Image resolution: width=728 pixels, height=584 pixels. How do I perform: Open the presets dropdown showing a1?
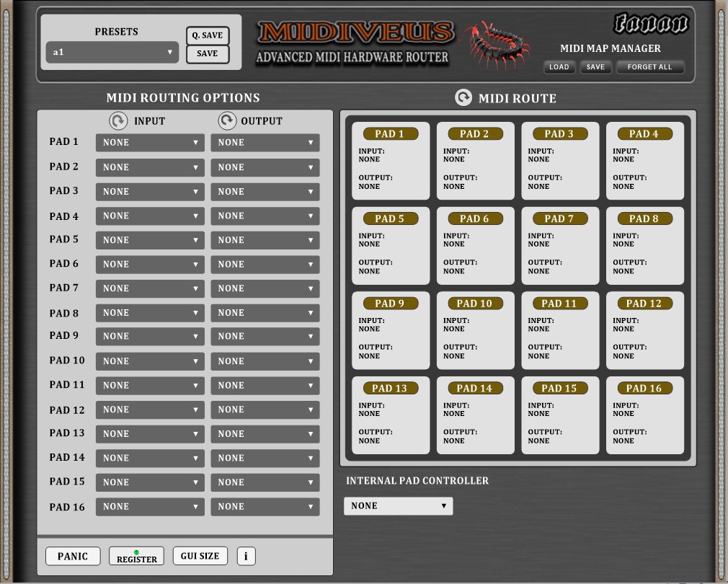[x=112, y=52]
